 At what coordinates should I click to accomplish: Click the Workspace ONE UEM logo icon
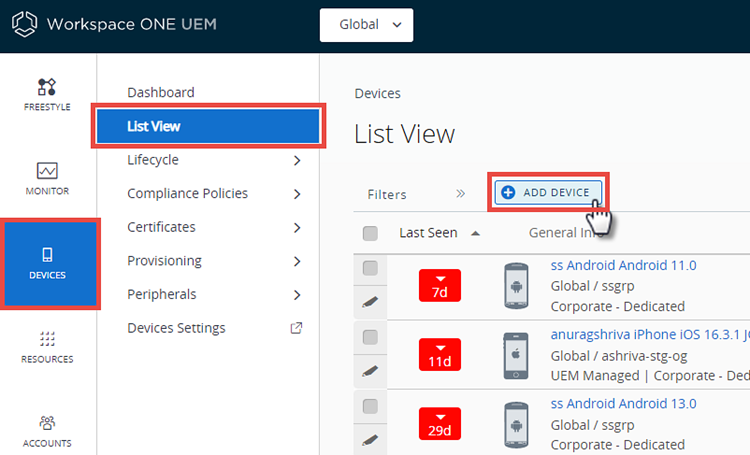(24, 24)
